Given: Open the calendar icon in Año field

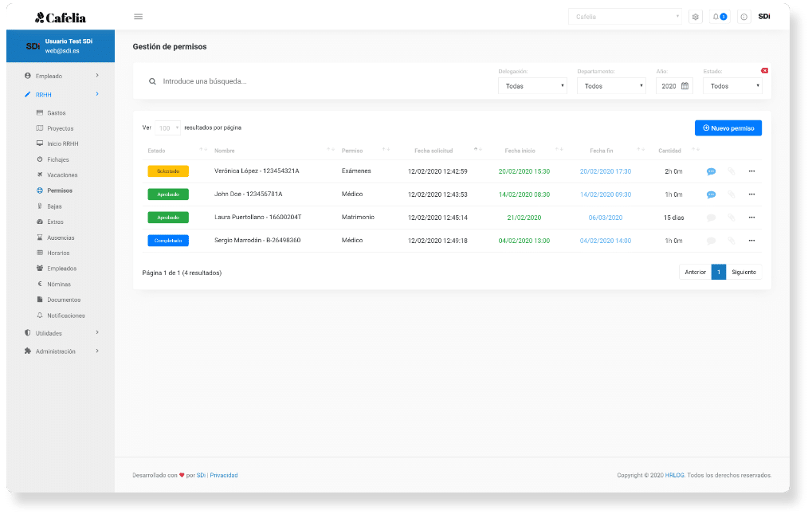Looking at the screenshot, I should (685, 86).
